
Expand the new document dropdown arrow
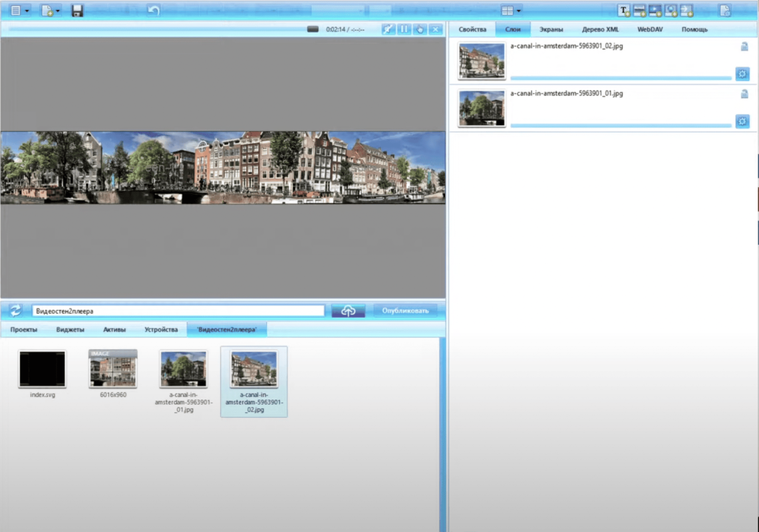click(x=58, y=11)
